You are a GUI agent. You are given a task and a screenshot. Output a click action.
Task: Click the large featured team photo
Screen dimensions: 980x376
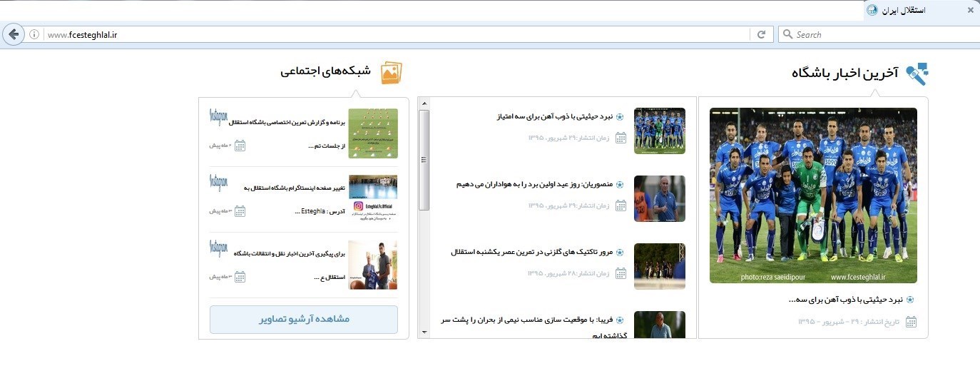coord(813,195)
